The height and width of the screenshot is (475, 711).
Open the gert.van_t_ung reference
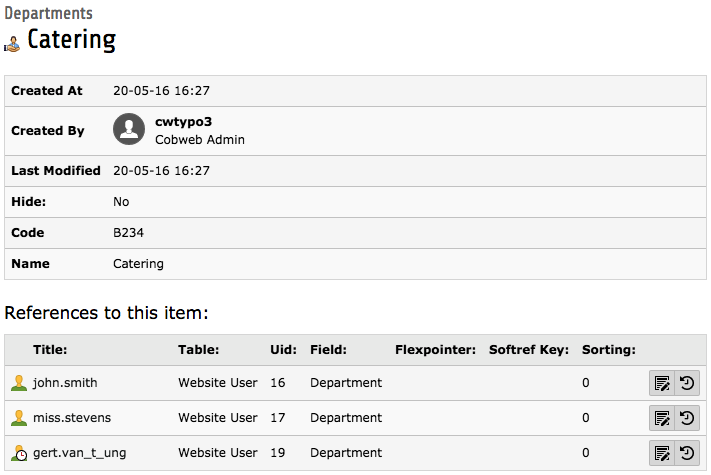coord(79,453)
